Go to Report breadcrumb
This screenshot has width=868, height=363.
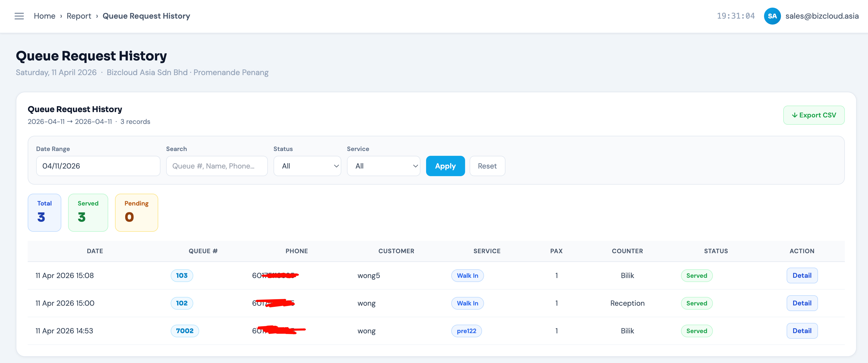(79, 16)
